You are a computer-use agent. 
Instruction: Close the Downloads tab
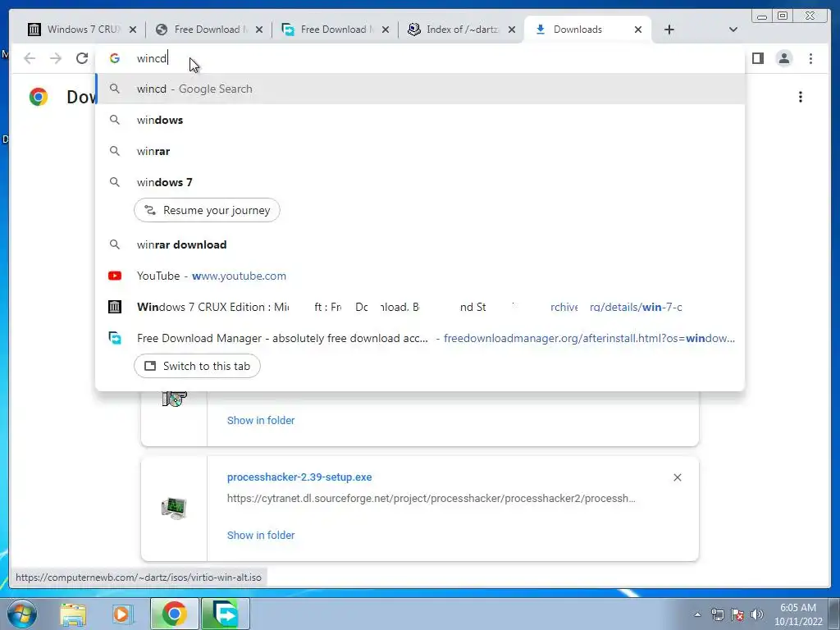click(x=638, y=30)
